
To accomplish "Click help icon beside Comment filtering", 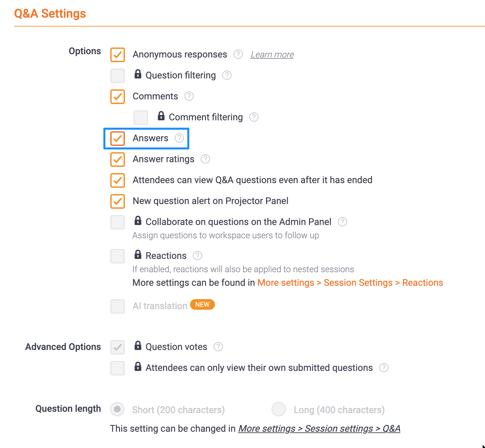I will point(253,117).
